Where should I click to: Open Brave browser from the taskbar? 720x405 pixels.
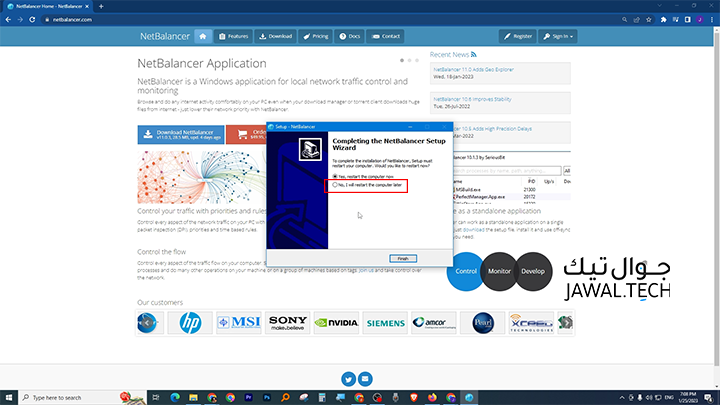[414, 398]
